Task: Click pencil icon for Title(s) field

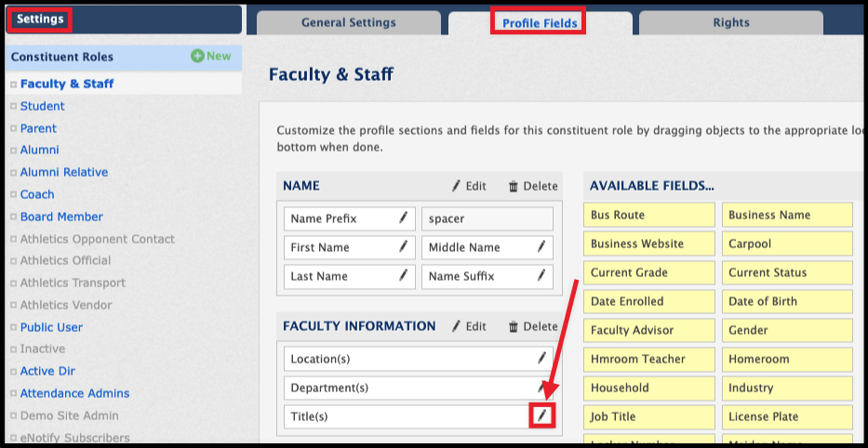Action: (x=542, y=415)
